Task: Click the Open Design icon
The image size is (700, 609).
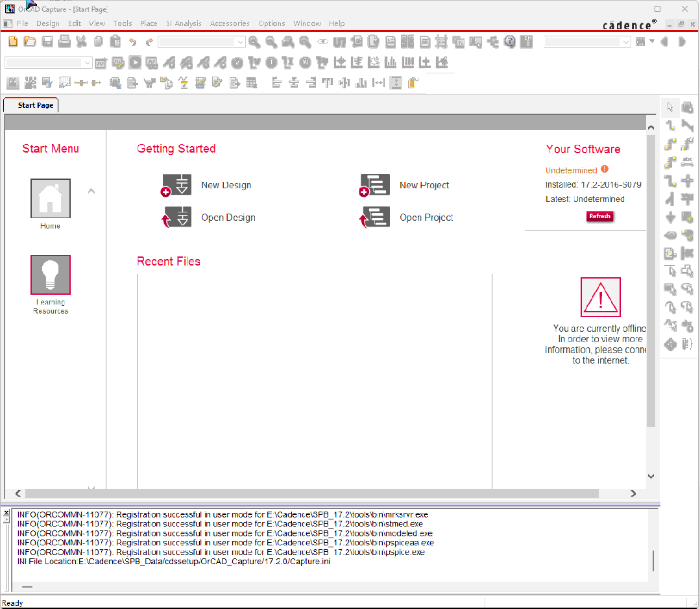Action: pyautogui.click(x=176, y=217)
